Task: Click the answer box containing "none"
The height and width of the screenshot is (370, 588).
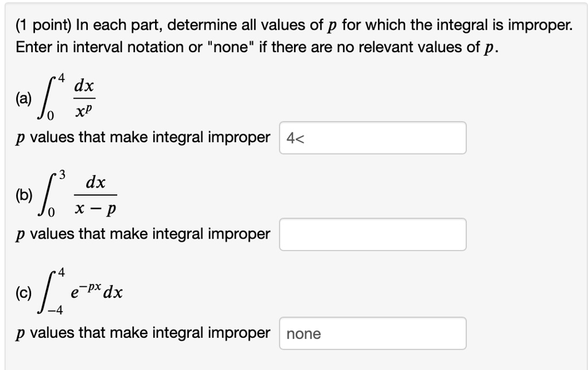Action: (x=372, y=333)
